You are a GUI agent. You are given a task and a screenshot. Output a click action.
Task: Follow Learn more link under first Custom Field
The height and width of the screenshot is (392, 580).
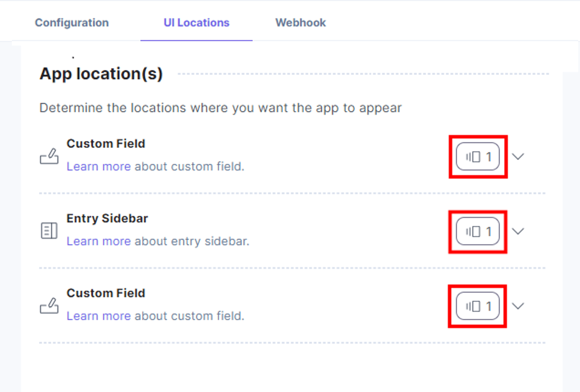[99, 166]
